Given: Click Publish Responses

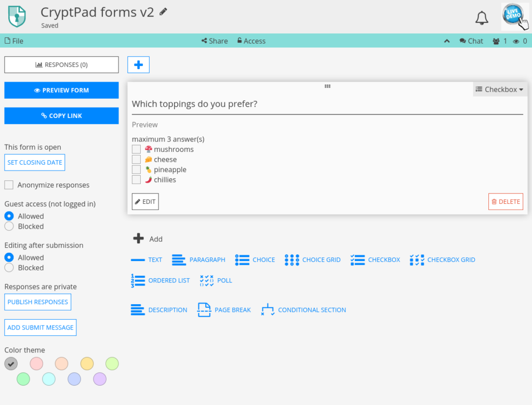Looking at the screenshot, I should [37, 302].
